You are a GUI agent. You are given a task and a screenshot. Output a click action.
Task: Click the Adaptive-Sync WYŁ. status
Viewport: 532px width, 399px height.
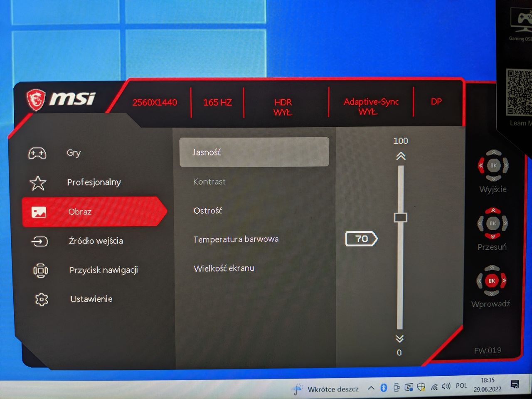(x=371, y=106)
